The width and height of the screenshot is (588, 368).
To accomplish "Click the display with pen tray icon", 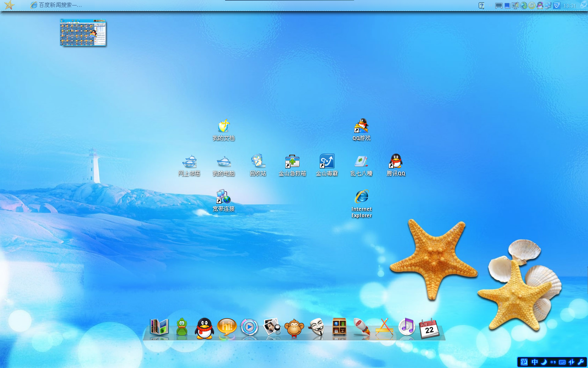I will [515, 6].
